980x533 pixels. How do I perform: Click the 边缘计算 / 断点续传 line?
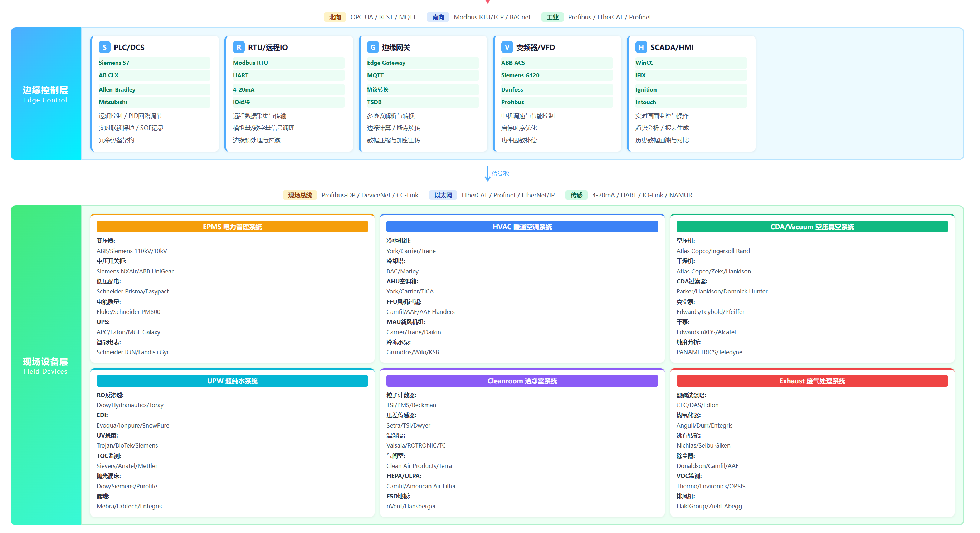coord(394,128)
